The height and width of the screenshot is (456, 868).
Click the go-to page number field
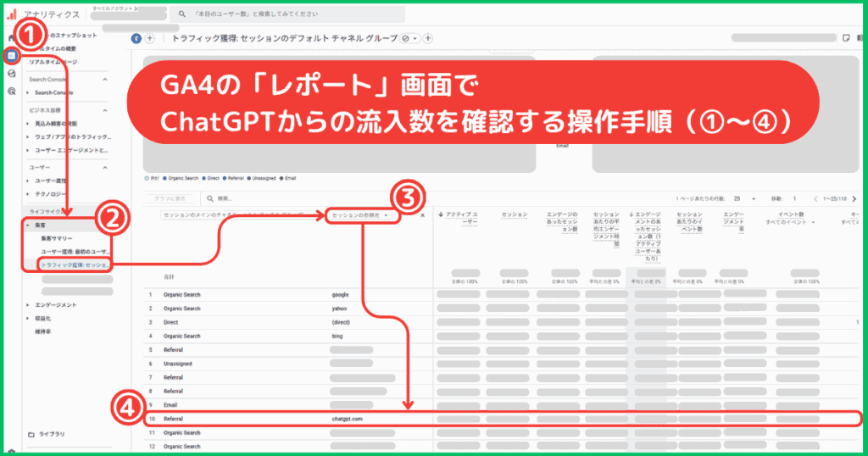point(793,198)
